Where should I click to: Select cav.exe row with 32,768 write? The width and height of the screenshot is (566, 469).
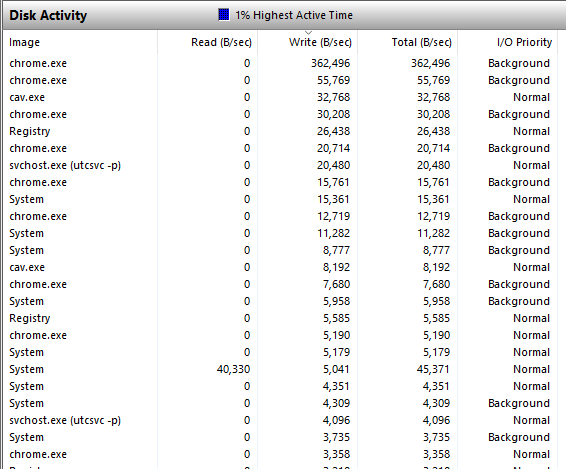point(280,97)
